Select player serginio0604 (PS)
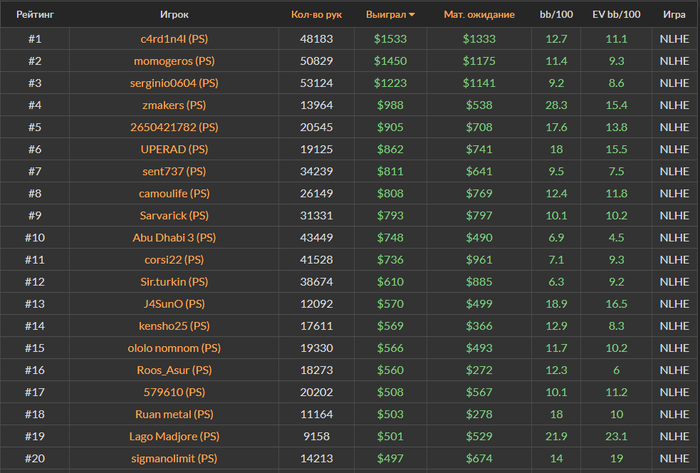This screenshot has height=473, width=700. pyautogui.click(x=174, y=83)
